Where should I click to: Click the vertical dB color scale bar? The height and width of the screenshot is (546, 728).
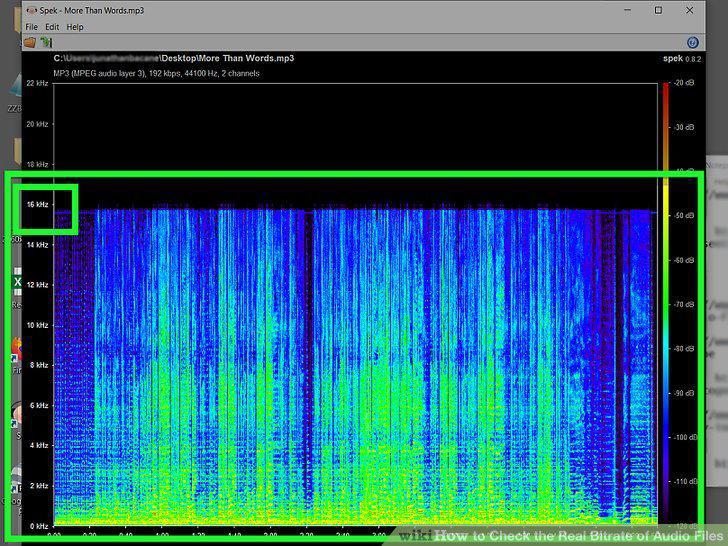666,304
